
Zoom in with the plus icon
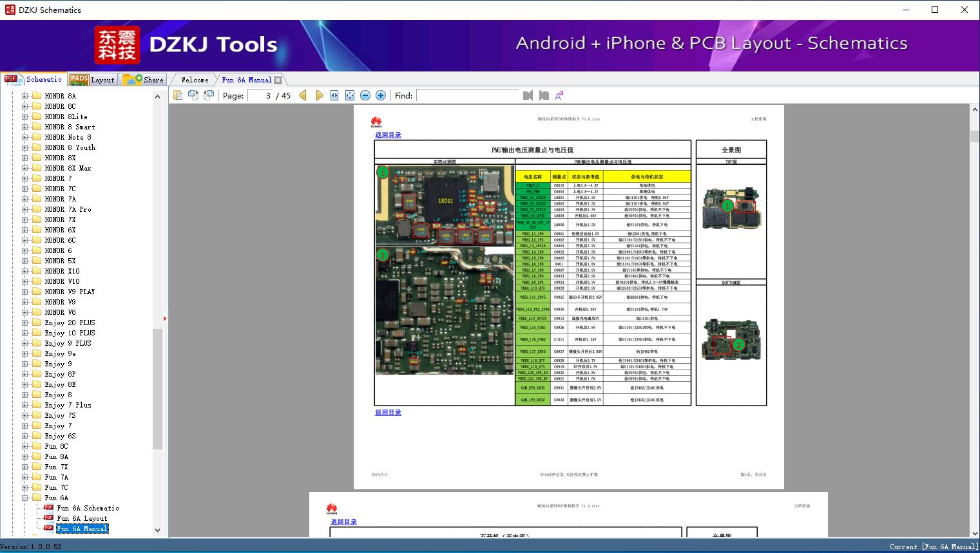(381, 95)
